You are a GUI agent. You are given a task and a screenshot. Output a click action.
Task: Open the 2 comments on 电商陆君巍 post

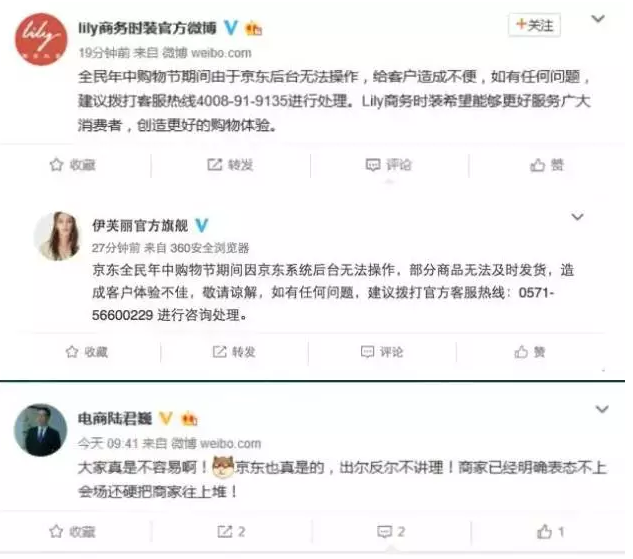[x=391, y=532]
